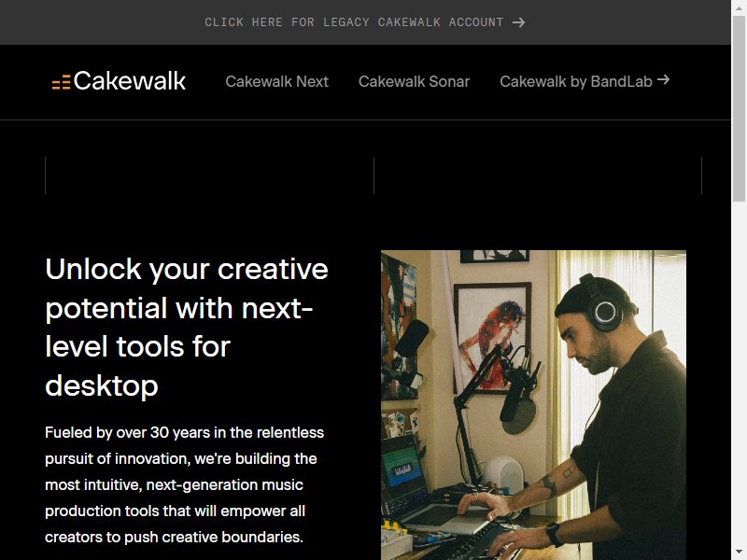Open the Cakewalk Next menu item
The height and width of the screenshot is (560, 747).
pyautogui.click(x=276, y=81)
